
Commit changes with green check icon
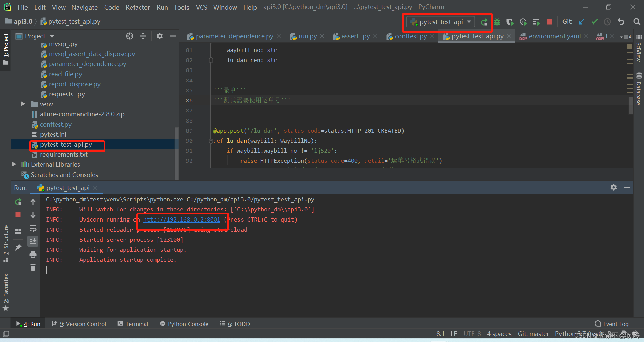tap(594, 22)
